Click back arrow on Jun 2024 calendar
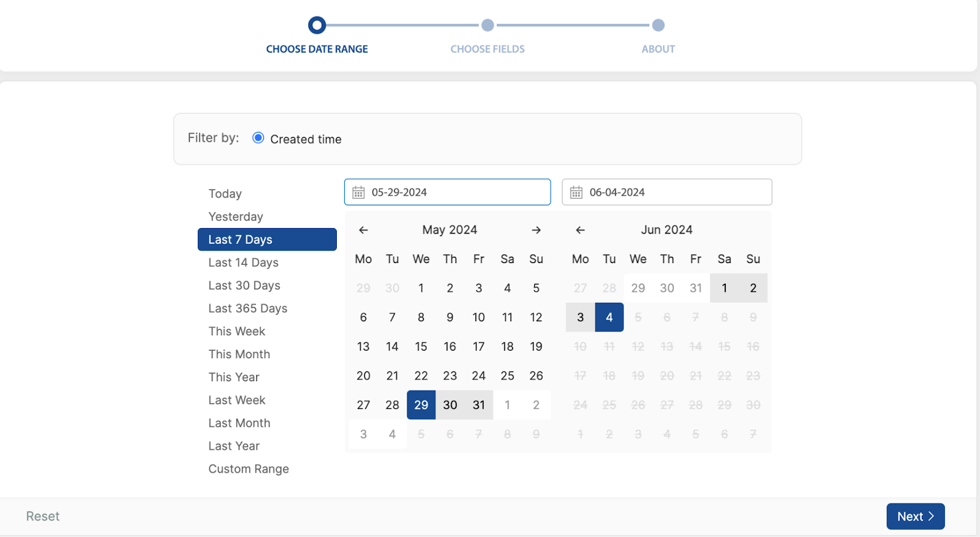Viewport: 980px width, 537px height. pyautogui.click(x=580, y=230)
